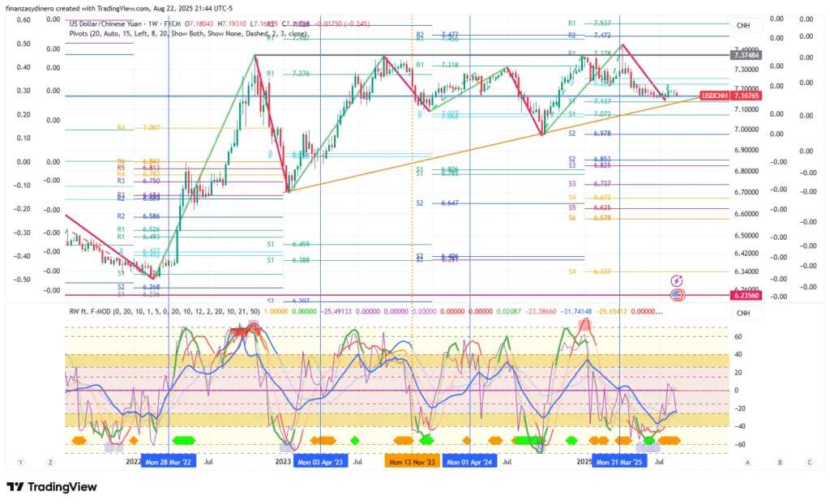Screen dimensions: 830x504
Task: Select the Mon 28 Mar '22 date marker
Action: pos(169,462)
